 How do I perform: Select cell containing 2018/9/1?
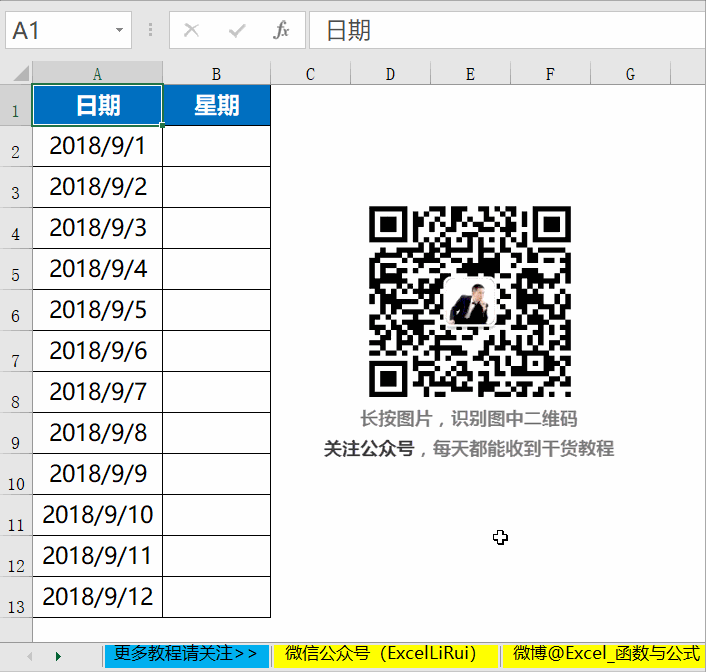pyautogui.click(x=97, y=146)
